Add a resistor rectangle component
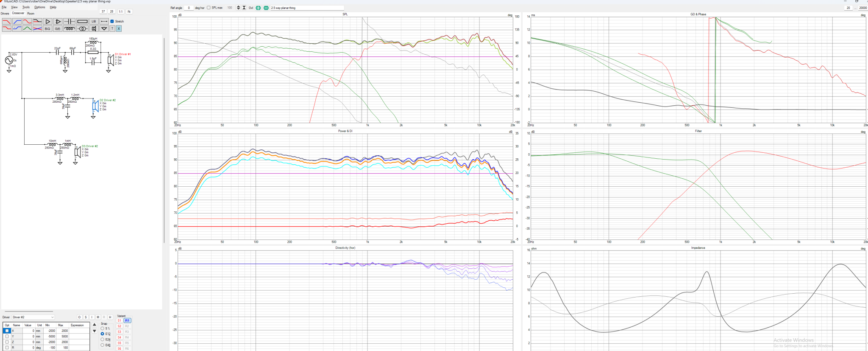The image size is (868, 351). tap(82, 21)
